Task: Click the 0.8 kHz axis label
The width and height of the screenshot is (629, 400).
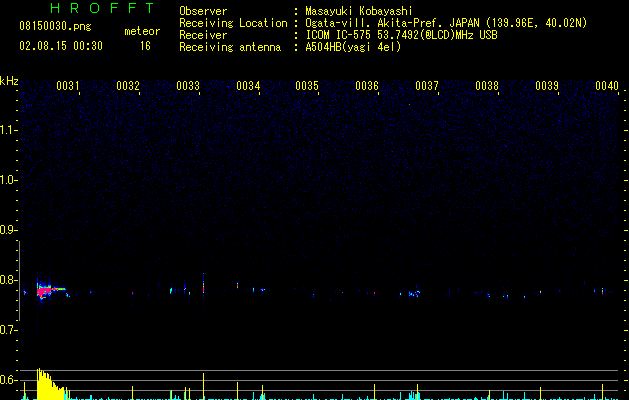Action: point(9,280)
